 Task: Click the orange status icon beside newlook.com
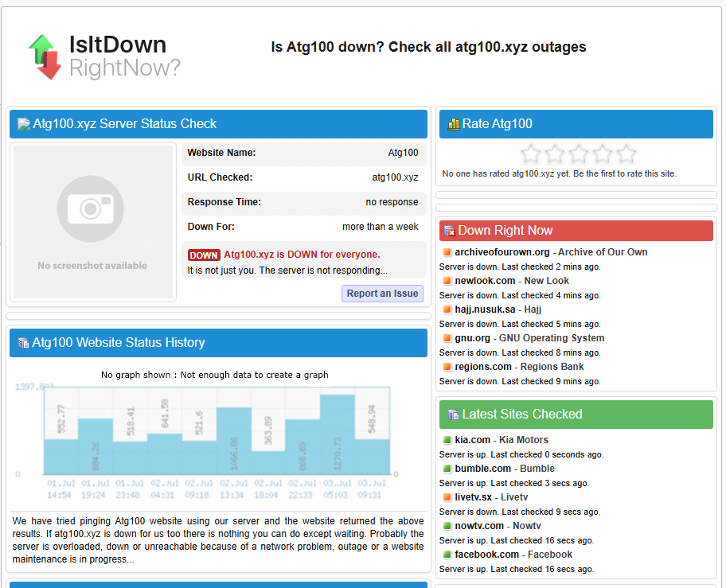tap(447, 281)
